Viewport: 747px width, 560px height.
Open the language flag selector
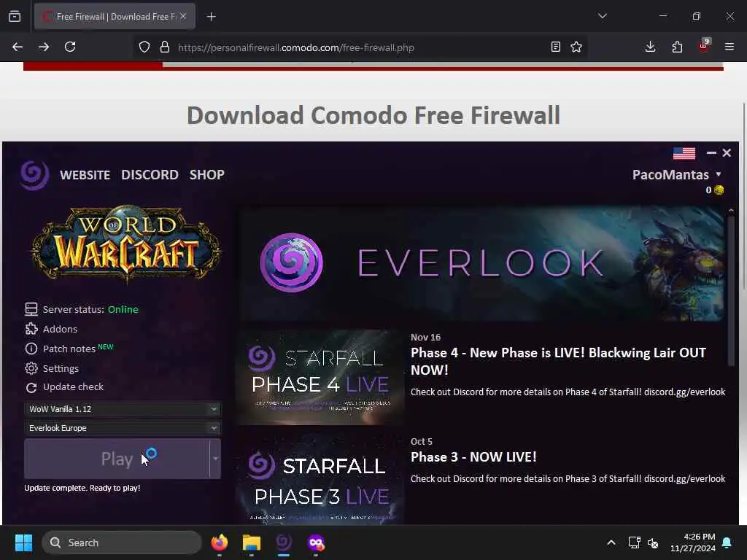(x=684, y=153)
